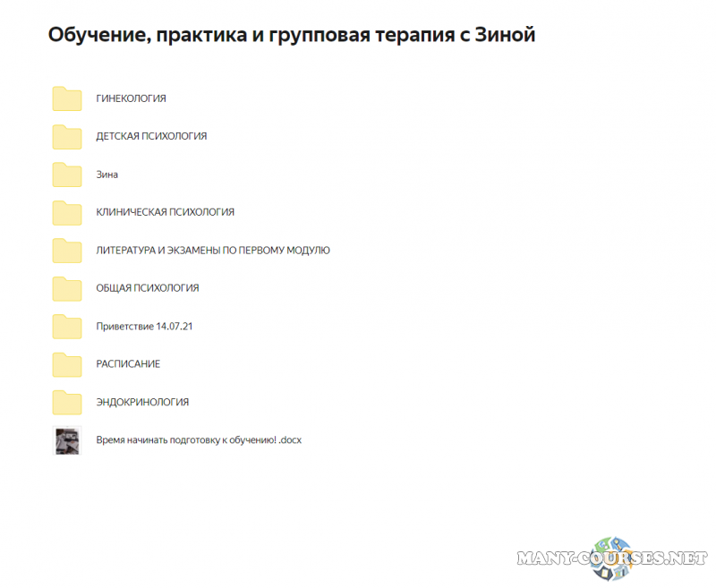
Task: Select the ОБЩАЯ ПСИХОЛОГИЯ folder name
Action: click(147, 288)
